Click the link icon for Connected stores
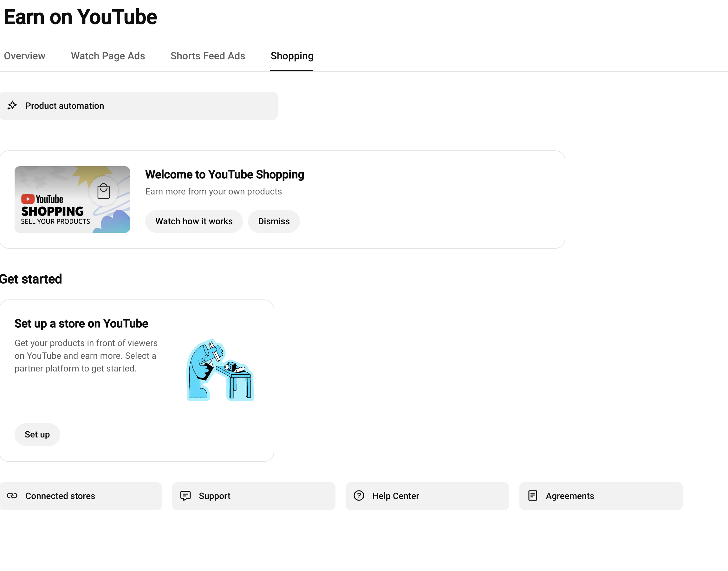 coord(12,496)
